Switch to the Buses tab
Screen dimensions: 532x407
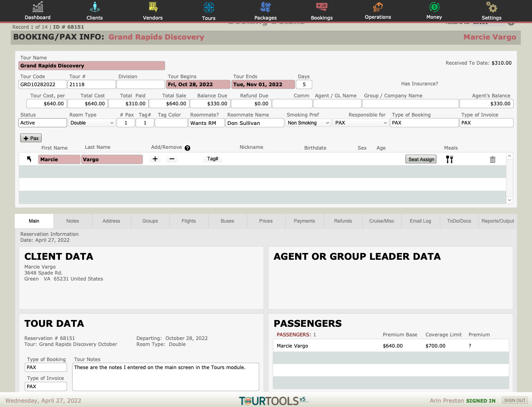point(227,221)
